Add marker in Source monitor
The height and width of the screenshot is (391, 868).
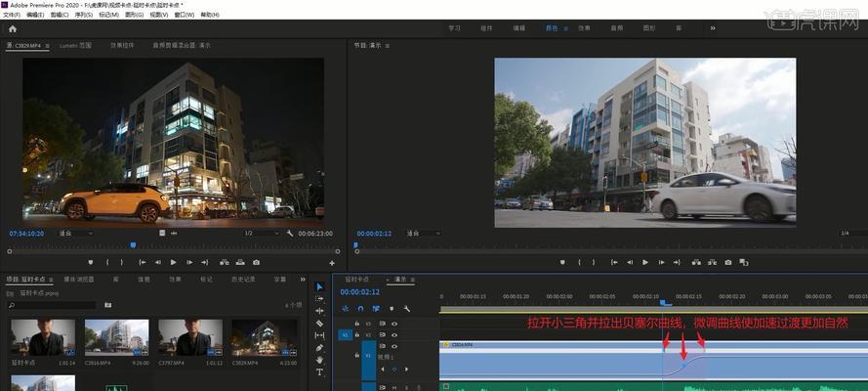pyautogui.click(x=91, y=263)
